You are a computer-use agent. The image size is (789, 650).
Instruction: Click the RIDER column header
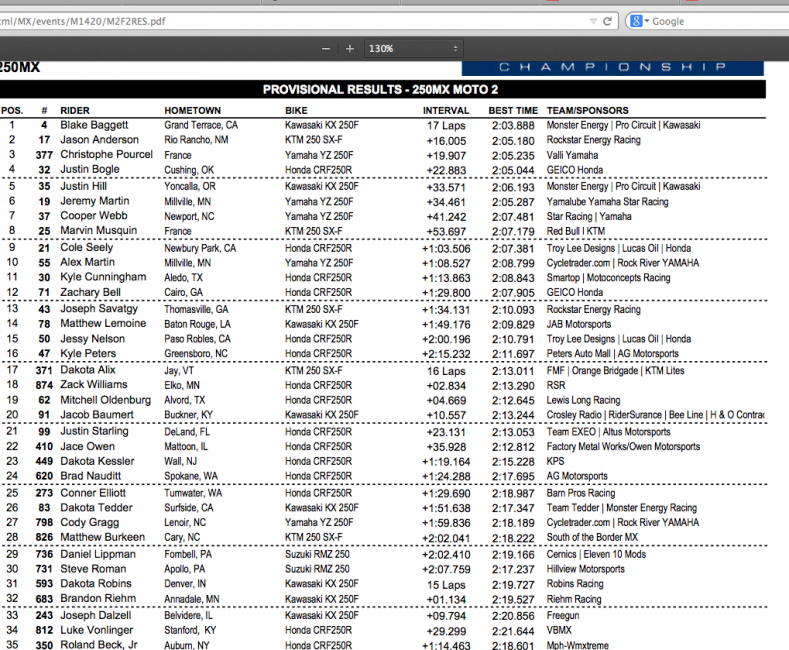75,111
